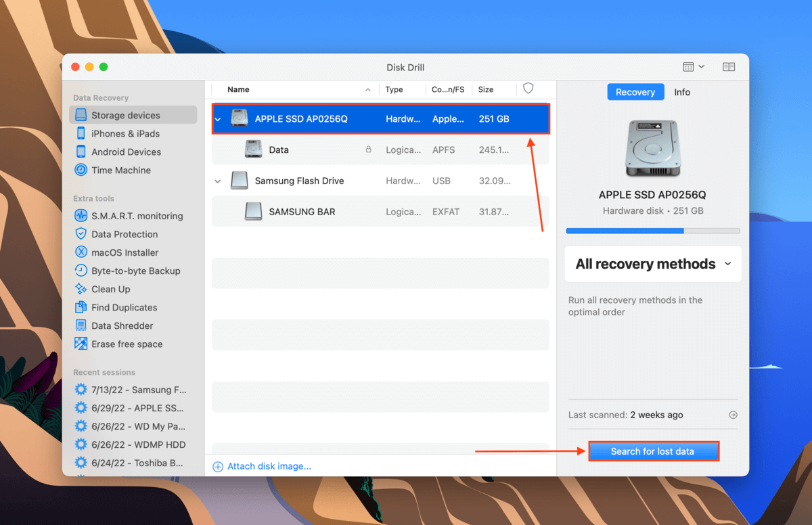Open the All recovery methods dropdown
Image resolution: width=812 pixels, height=525 pixels.
pyautogui.click(x=653, y=264)
